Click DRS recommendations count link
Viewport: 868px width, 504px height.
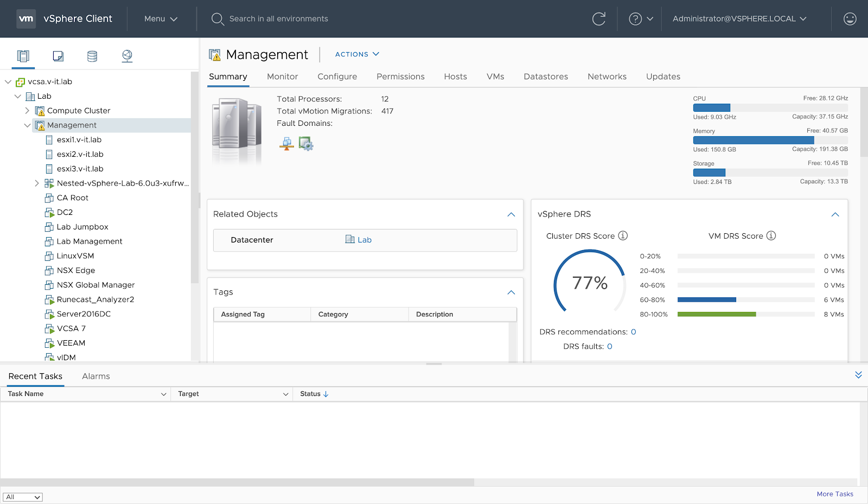coord(633,332)
